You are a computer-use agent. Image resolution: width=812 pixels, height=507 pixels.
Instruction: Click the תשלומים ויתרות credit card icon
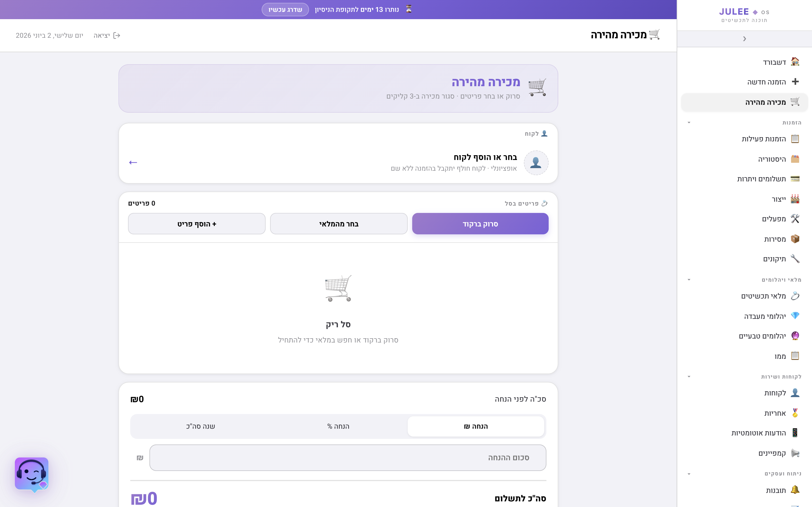[x=795, y=179]
